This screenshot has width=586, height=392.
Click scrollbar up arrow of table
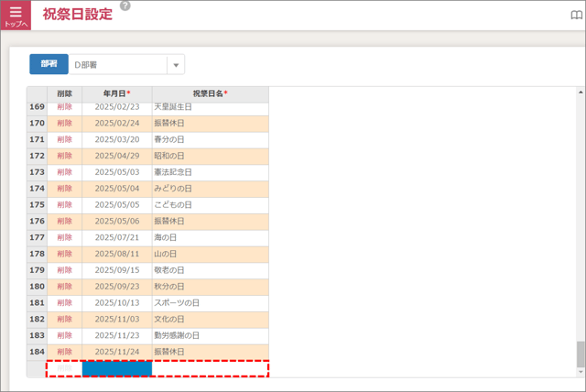click(x=581, y=93)
